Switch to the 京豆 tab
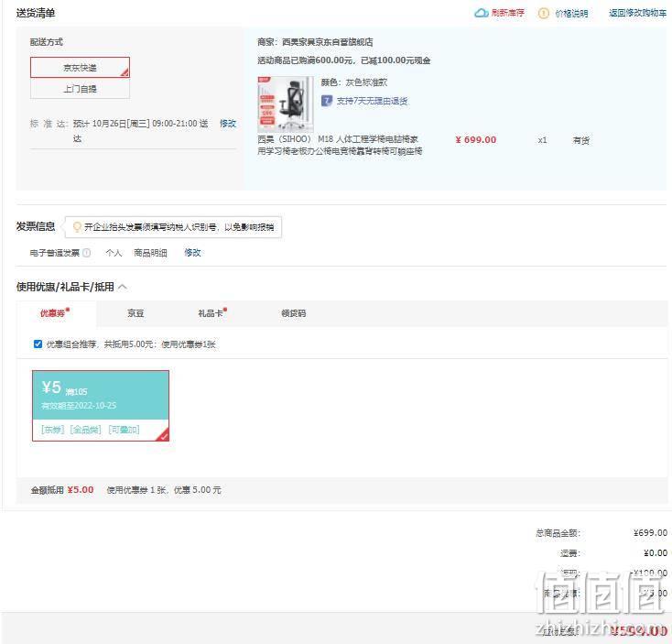Screen dimensions: 672x644 point(135,313)
